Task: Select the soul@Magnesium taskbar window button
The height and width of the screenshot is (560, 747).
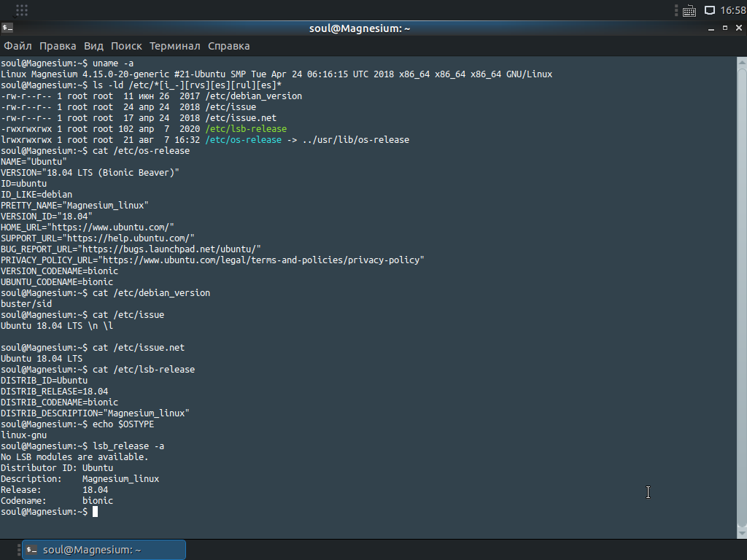Action: (104, 550)
